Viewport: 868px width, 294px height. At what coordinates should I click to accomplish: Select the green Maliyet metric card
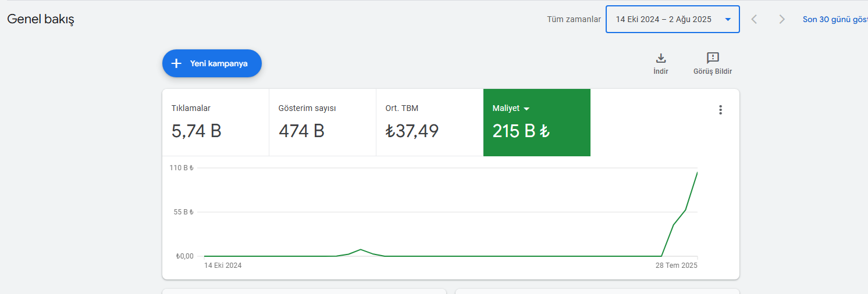pyautogui.click(x=537, y=123)
